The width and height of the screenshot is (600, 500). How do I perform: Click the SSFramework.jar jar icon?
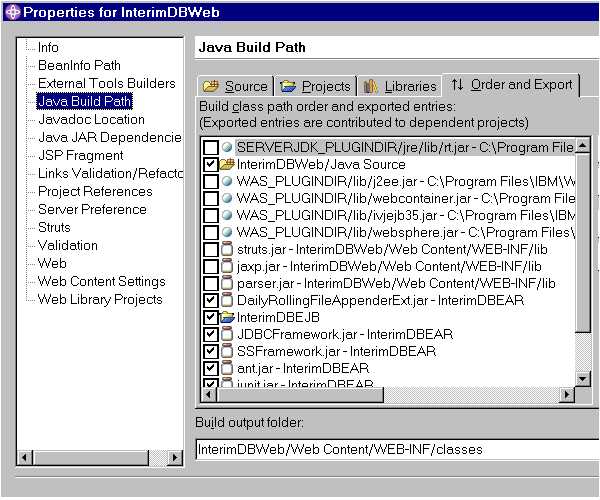pyautogui.click(x=227, y=351)
